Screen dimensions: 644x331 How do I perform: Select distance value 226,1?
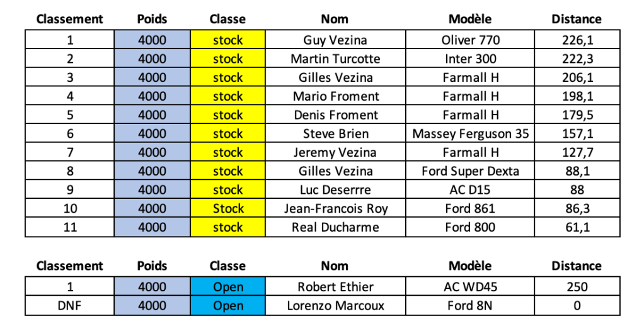point(577,40)
